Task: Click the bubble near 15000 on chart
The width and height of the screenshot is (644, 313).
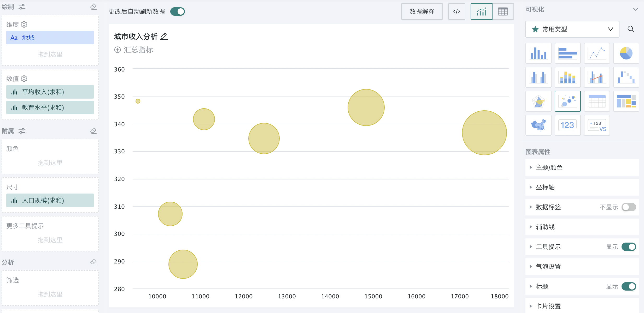Action: (x=366, y=107)
